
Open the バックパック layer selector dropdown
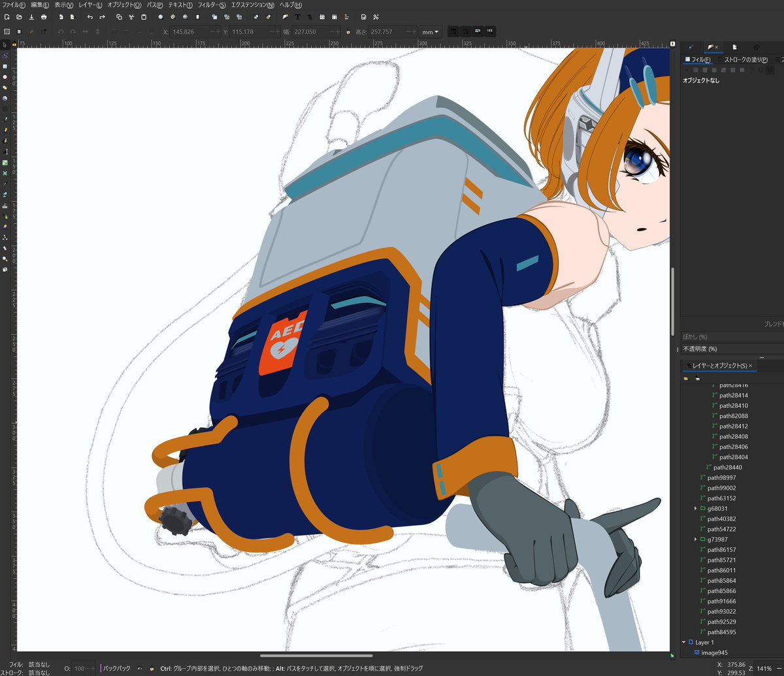click(x=116, y=669)
